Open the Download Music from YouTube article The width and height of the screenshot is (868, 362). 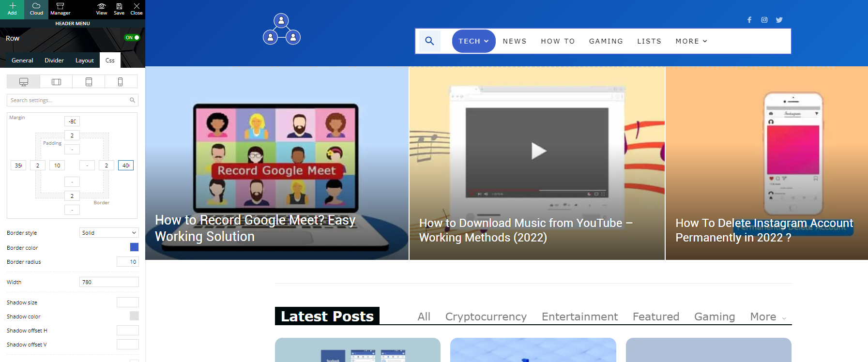coord(526,230)
